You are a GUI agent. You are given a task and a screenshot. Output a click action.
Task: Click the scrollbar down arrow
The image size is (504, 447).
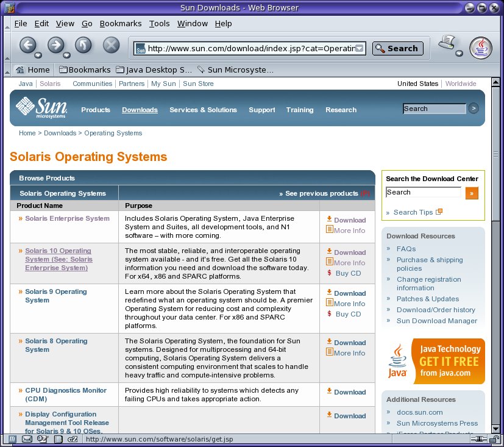point(496,429)
